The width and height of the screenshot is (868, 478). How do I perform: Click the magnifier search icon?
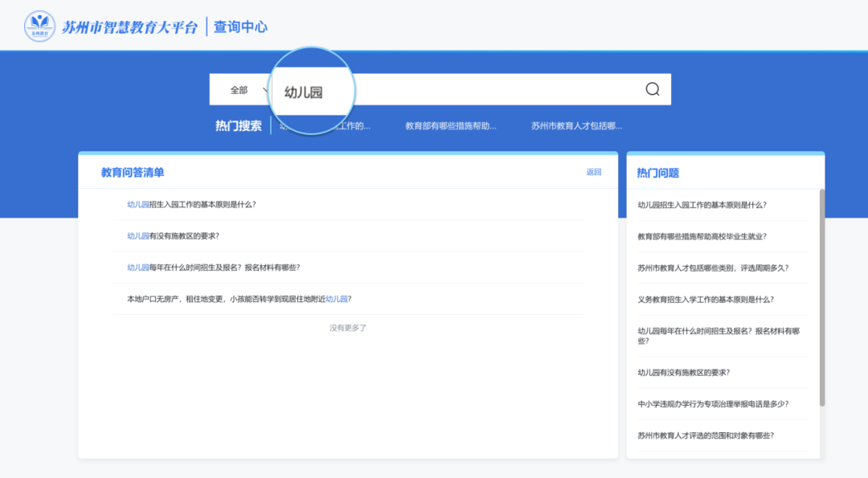click(652, 89)
